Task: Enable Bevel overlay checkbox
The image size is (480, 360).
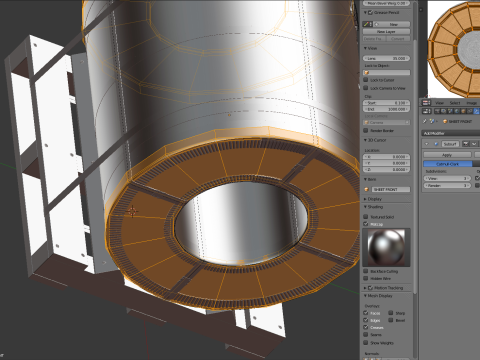Action: point(391,320)
